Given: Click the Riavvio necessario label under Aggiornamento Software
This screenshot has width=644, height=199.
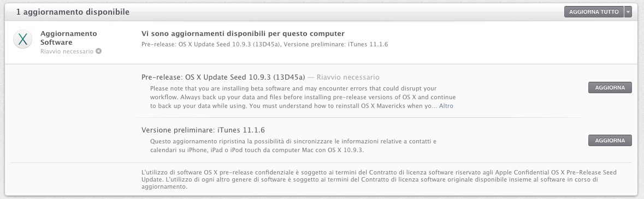Looking at the screenshot, I should (67, 51).
